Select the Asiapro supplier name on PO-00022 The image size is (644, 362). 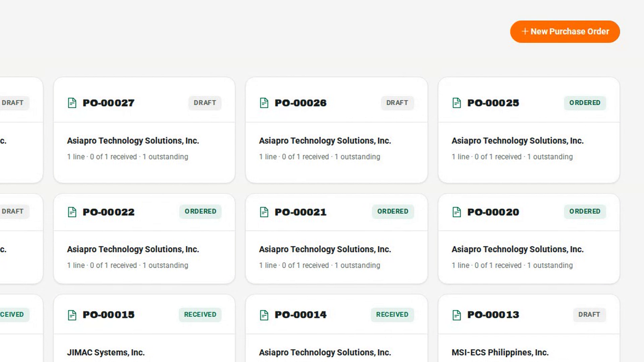(133, 249)
